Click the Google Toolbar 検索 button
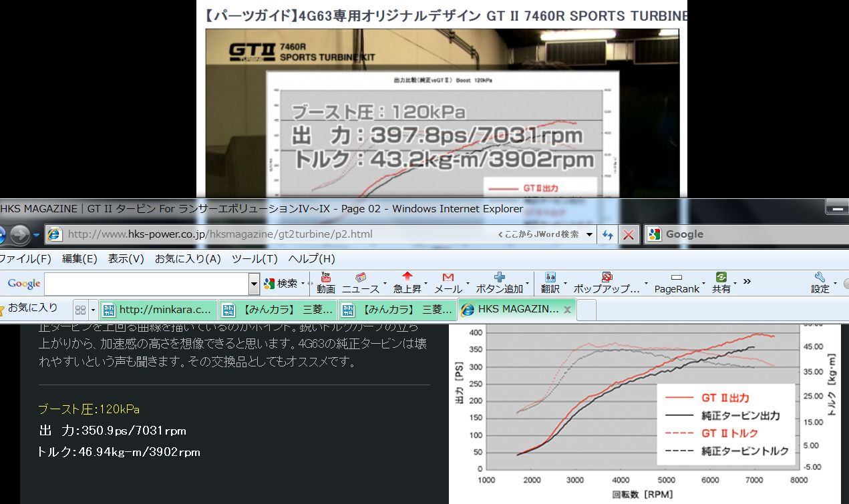 (281, 284)
